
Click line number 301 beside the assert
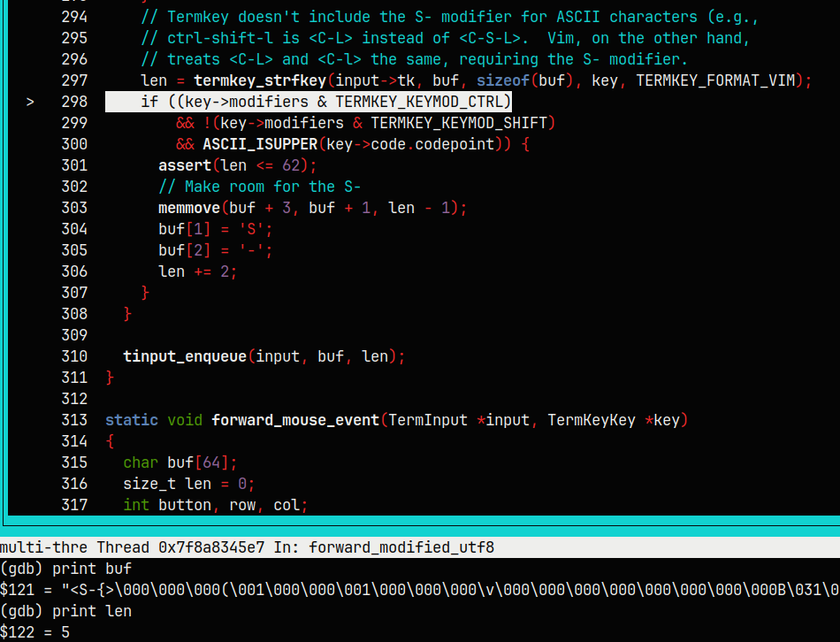click(75, 164)
